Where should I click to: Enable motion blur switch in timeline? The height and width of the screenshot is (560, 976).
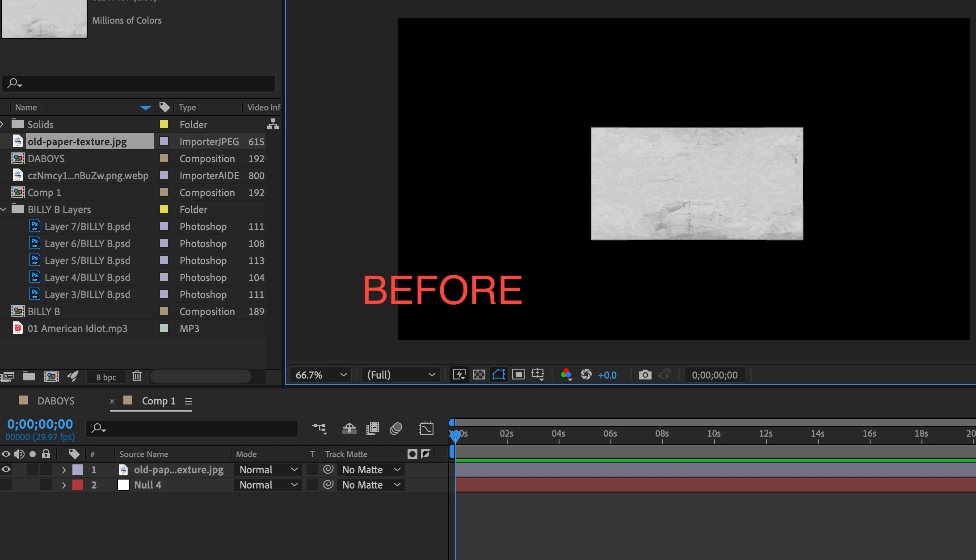pyautogui.click(x=395, y=429)
